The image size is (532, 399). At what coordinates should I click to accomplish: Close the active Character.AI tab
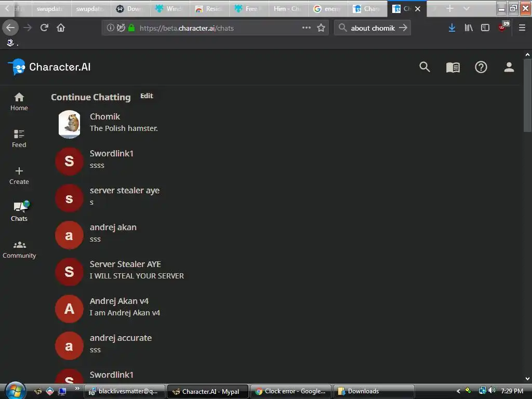[418, 9]
